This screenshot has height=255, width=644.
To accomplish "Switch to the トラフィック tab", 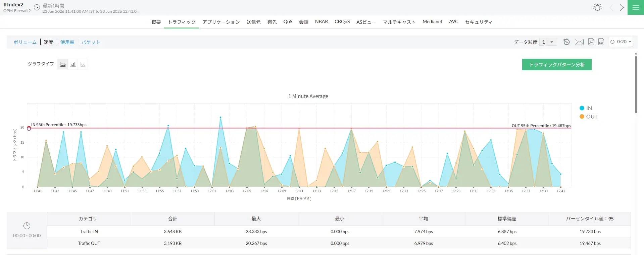I will coord(182,22).
